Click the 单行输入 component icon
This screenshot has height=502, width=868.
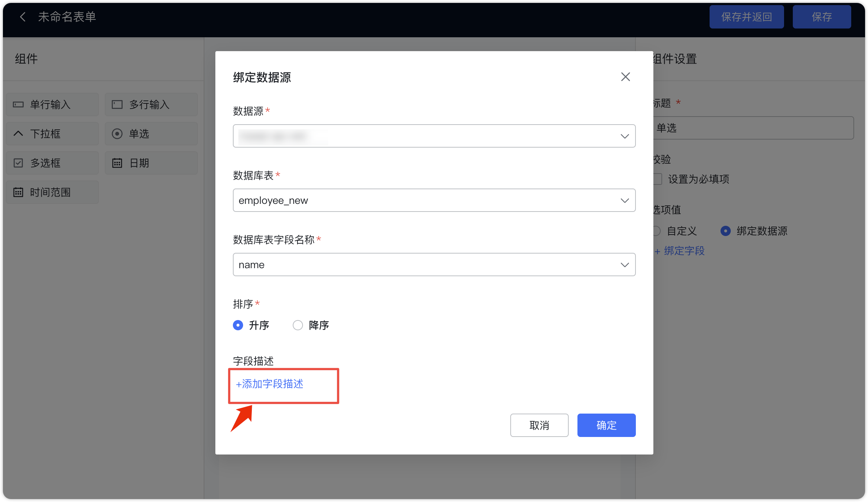[x=18, y=105]
